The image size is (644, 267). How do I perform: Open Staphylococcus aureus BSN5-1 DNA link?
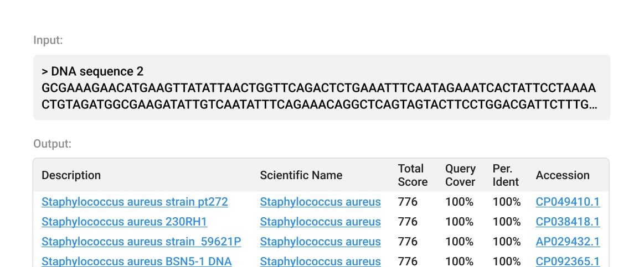(x=136, y=261)
